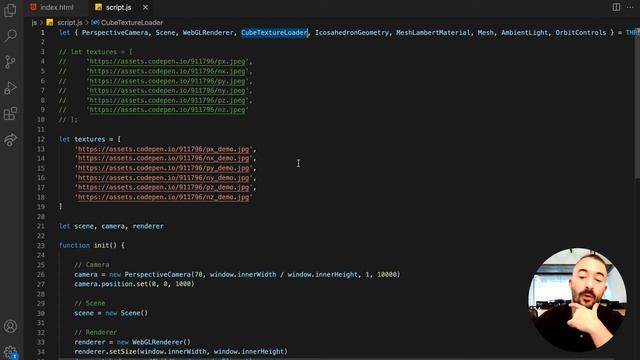This screenshot has height=360, width=640.
Task: Click the MeshLambertMaterial identifier
Action: 433,33
